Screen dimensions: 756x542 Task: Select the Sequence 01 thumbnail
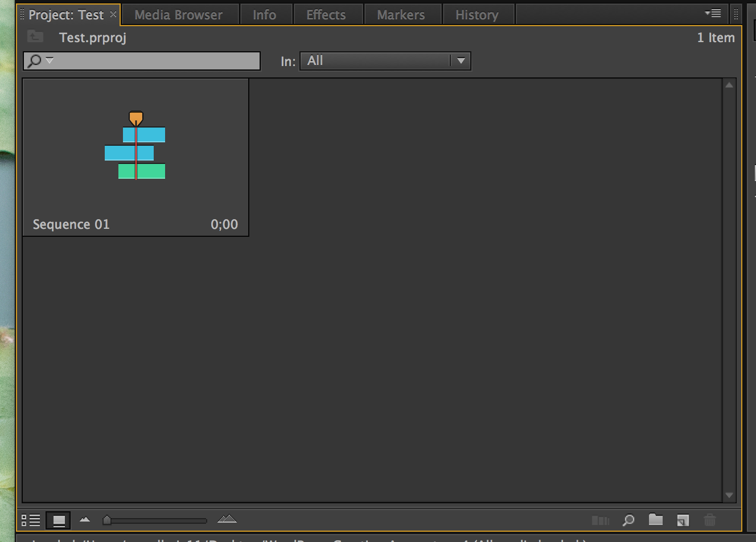[135, 147]
